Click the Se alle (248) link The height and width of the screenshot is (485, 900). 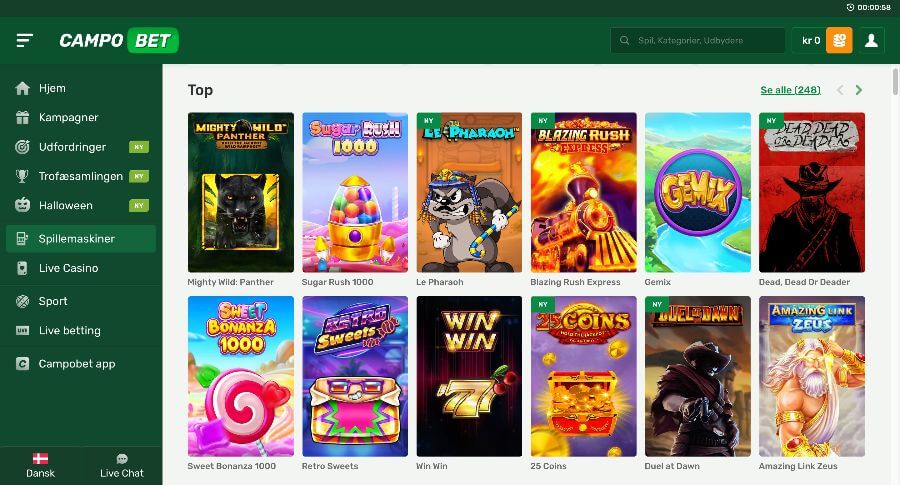coord(790,90)
